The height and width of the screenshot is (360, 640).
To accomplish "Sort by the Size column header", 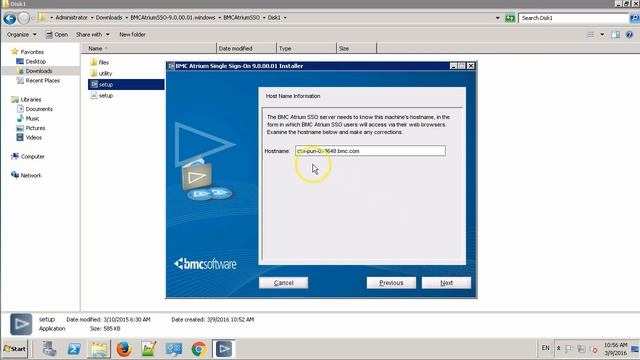I will click(356, 48).
